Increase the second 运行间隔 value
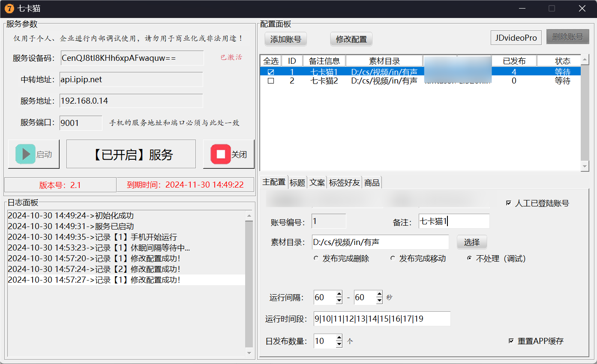 pos(379,294)
